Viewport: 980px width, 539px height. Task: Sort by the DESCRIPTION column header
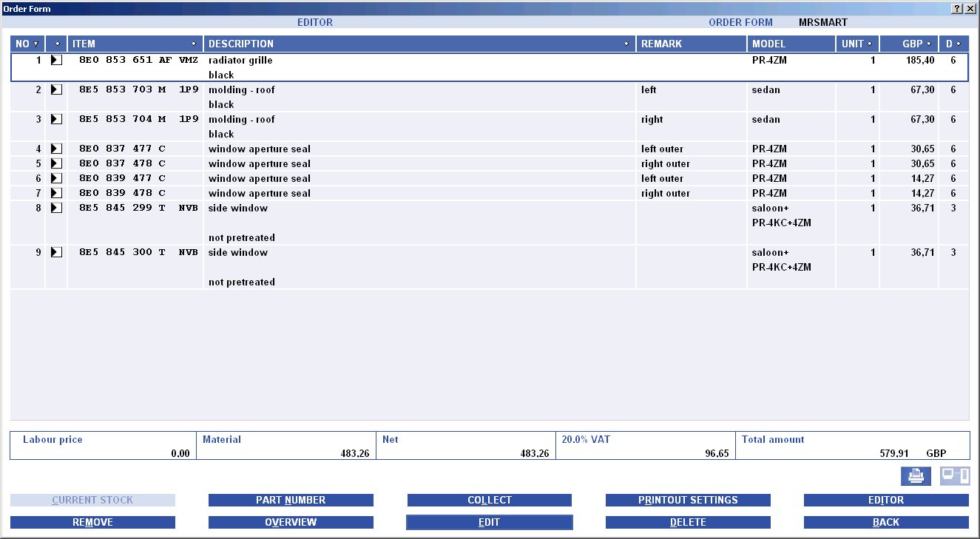[x=419, y=44]
